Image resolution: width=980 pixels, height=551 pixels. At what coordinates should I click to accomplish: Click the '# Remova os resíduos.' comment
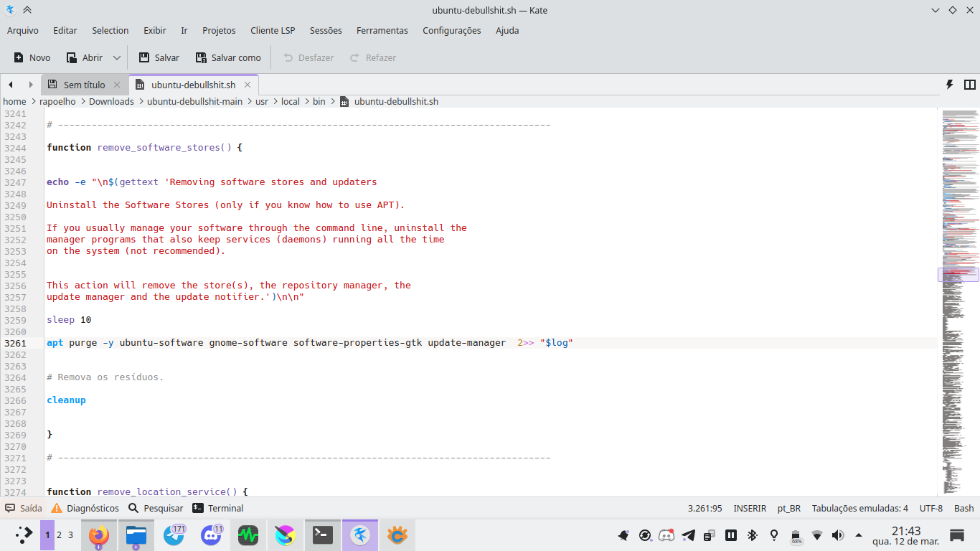pos(105,377)
